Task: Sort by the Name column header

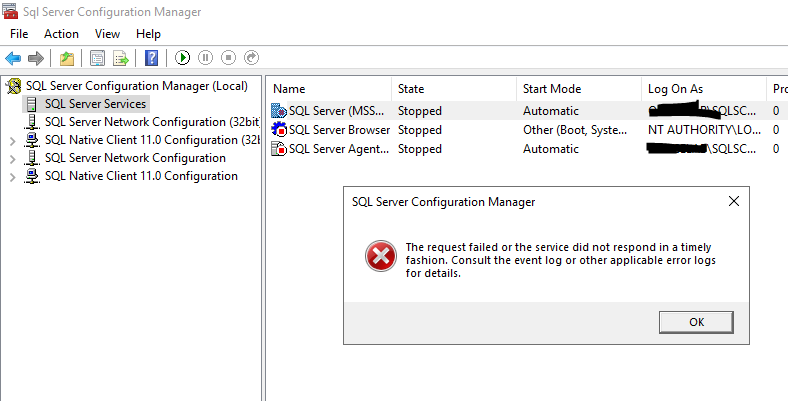Action: (x=329, y=89)
